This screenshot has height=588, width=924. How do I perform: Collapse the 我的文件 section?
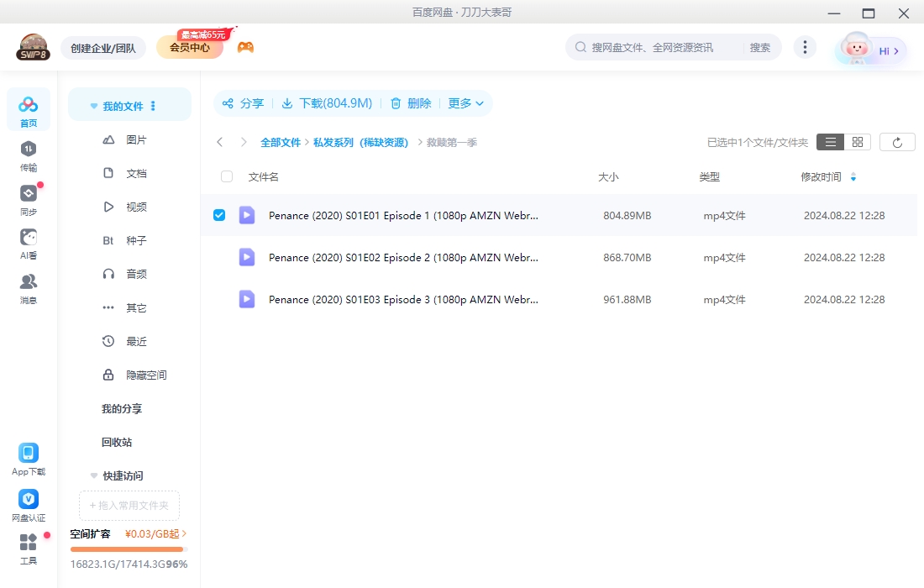[x=93, y=105]
